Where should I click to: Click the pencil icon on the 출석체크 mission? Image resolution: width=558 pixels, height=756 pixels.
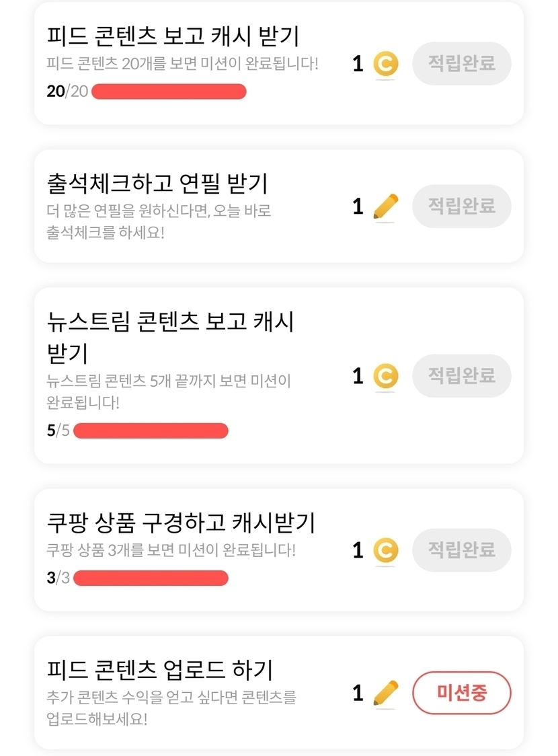pos(385,206)
